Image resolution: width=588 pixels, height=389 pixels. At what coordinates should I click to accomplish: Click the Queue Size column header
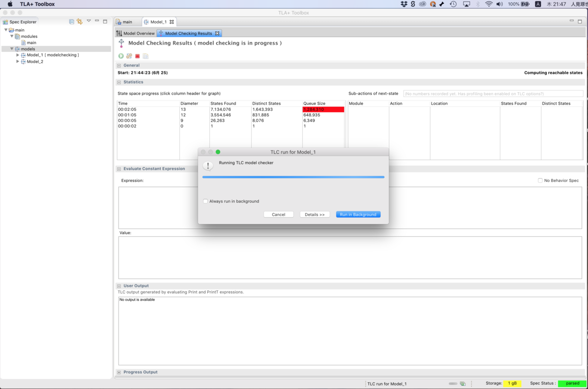coord(324,104)
